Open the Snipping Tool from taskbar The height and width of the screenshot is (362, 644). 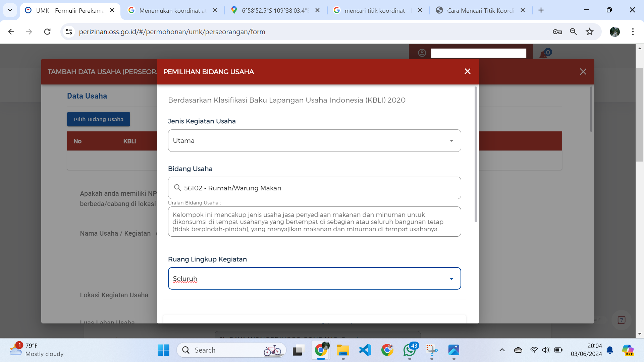click(x=432, y=350)
